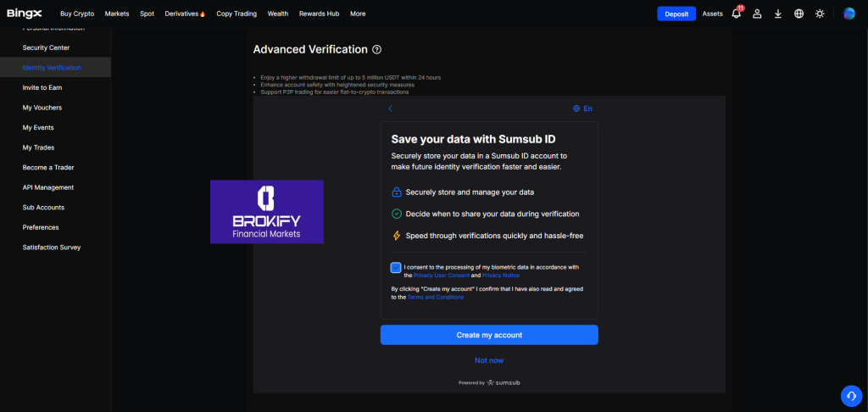
Task: Click the Create my account button
Action: (489, 335)
